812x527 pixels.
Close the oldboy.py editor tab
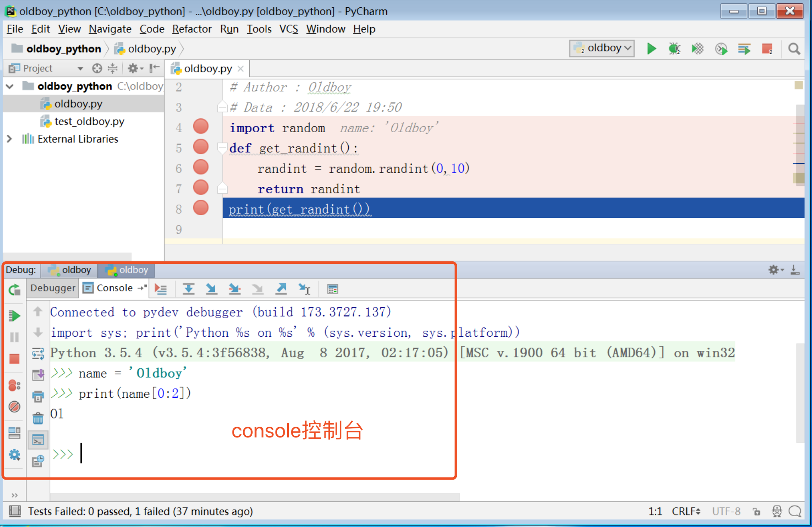(241, 68)
